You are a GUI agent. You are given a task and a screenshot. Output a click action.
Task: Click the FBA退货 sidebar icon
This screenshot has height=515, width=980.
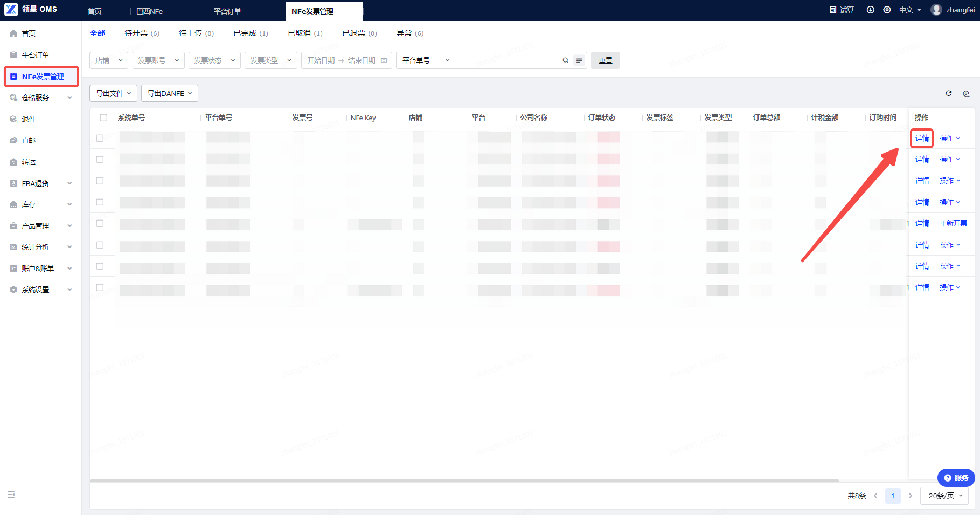[x=13, y=183]
